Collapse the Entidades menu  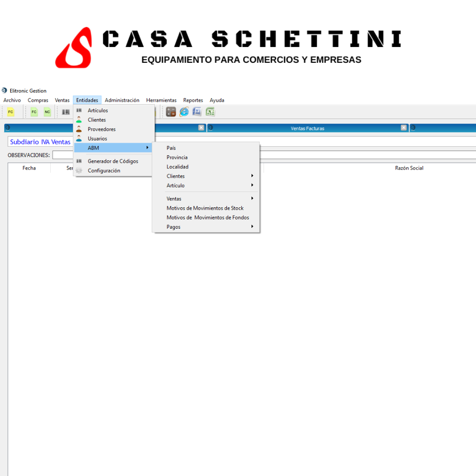(87, 100)
